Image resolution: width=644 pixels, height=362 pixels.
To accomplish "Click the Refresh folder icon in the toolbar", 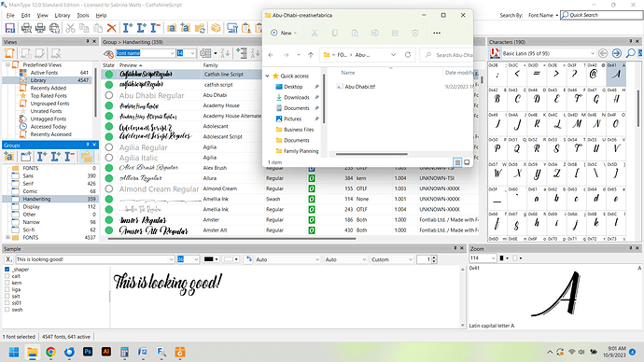I will point(200,28).
